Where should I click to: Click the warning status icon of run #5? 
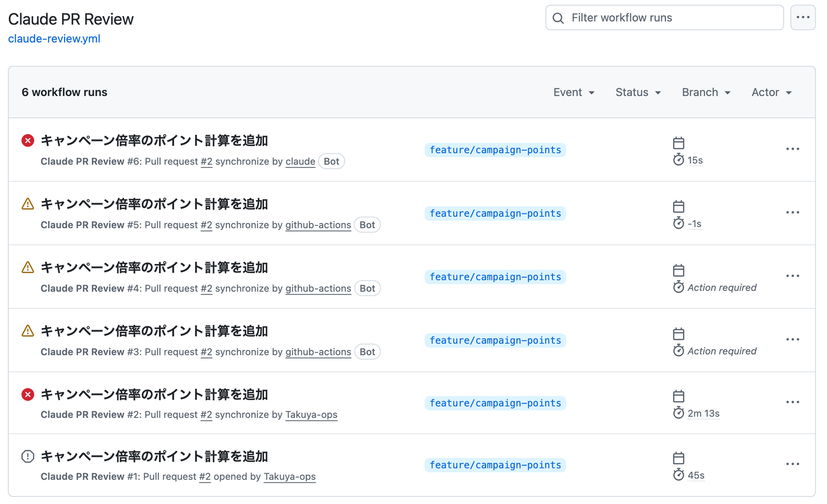coord(28,204)
